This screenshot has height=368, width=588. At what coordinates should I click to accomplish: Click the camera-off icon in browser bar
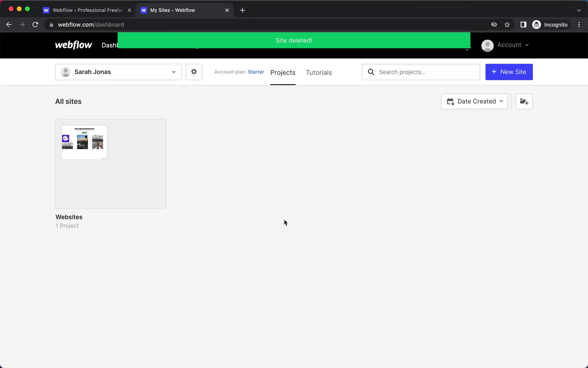(x=494, y=25)
